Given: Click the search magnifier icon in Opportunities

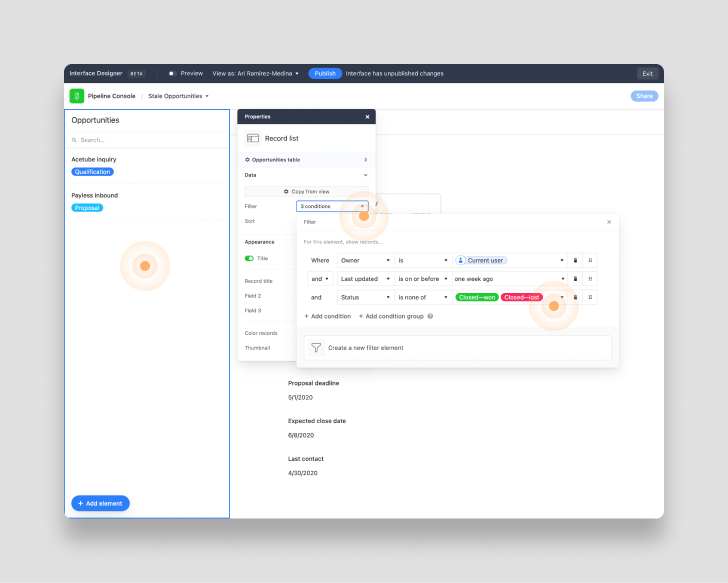Looking at the screenshot, I should pos(74,140).
